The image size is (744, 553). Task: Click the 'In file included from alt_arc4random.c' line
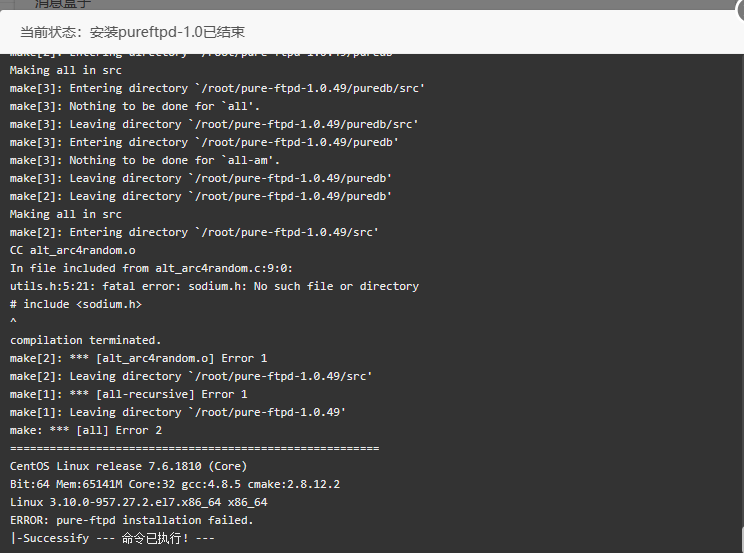coord(151,268)
